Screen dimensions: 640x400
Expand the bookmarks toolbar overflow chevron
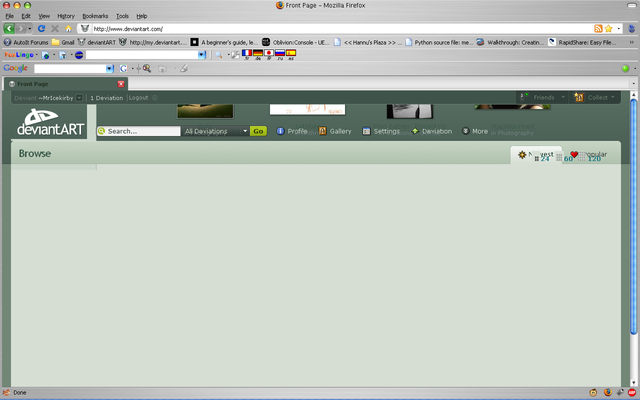[x=632, y=42]
